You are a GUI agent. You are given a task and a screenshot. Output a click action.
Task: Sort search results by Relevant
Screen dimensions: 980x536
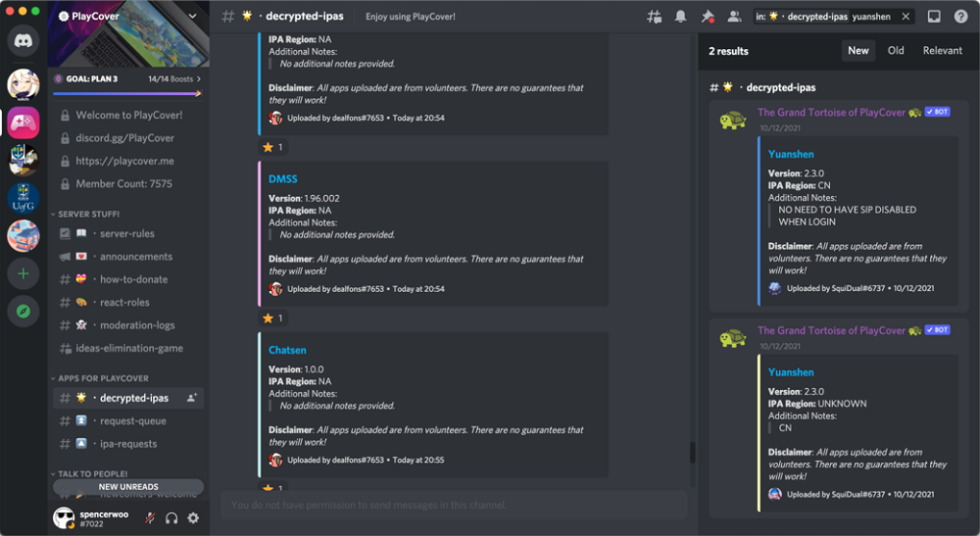[x=943, y=51]
